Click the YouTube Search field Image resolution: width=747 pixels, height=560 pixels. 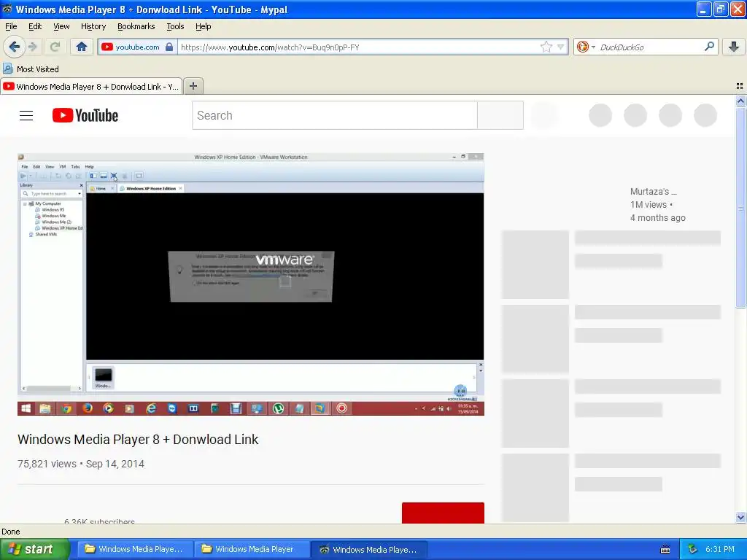point(334,115)
